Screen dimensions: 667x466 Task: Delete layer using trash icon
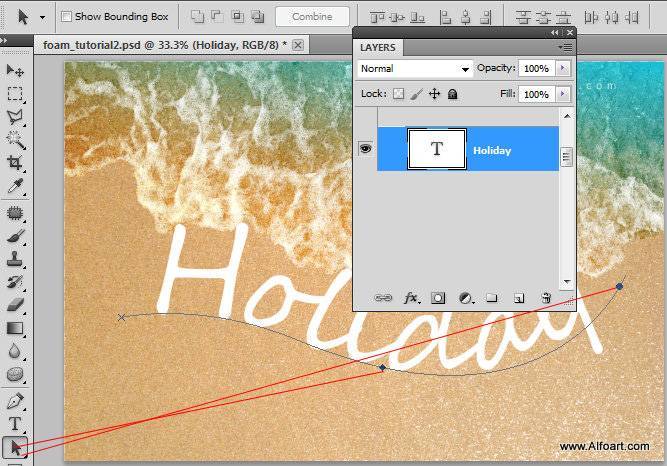pyautogui.click(x=546, y=298)
